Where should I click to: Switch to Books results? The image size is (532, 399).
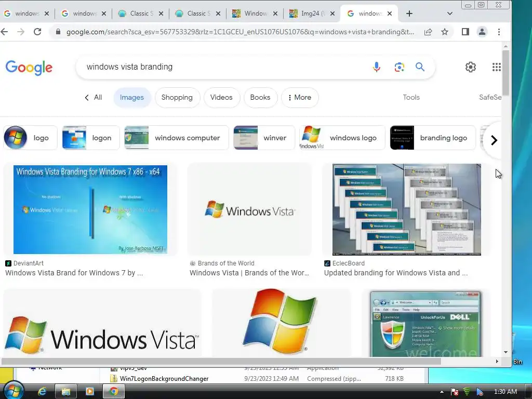(x=260, y=97)
